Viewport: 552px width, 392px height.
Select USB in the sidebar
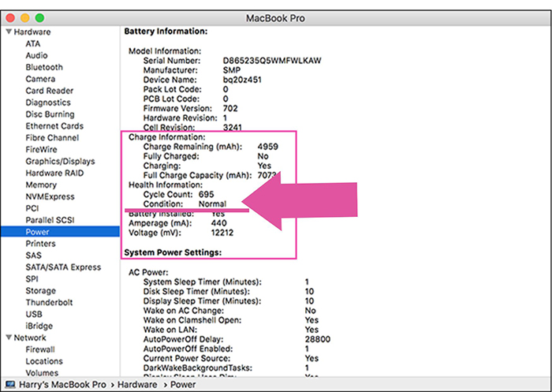34,314
